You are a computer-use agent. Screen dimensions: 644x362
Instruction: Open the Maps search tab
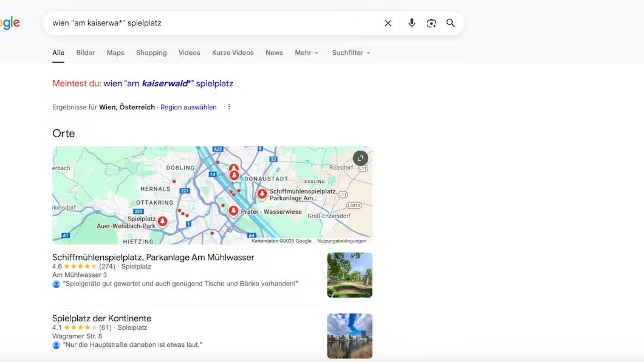[115, 53]
